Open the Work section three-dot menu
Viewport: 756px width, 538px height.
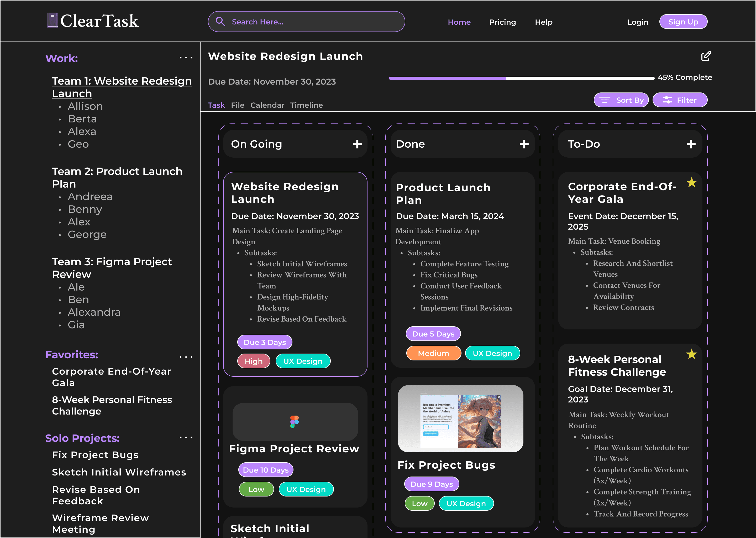click(186, 58)
